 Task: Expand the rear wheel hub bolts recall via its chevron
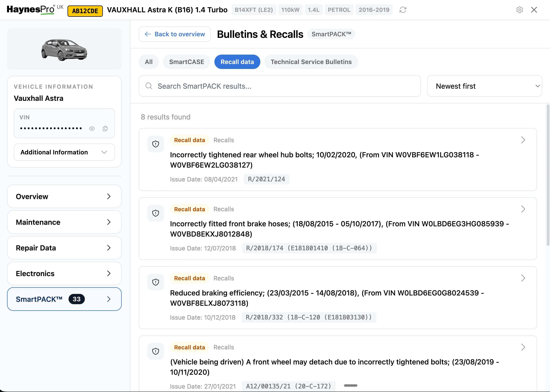point(523,140)
